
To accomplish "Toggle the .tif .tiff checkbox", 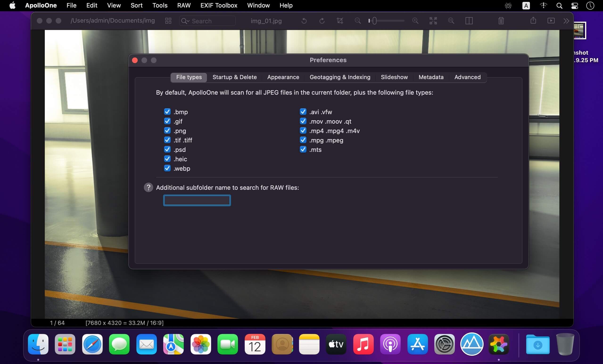I will click(167, 140).
